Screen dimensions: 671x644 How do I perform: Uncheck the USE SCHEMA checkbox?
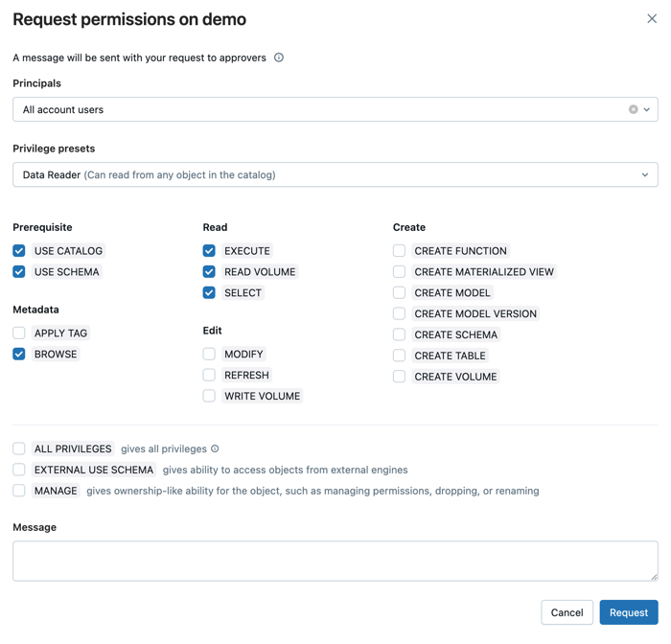(19, 272)
